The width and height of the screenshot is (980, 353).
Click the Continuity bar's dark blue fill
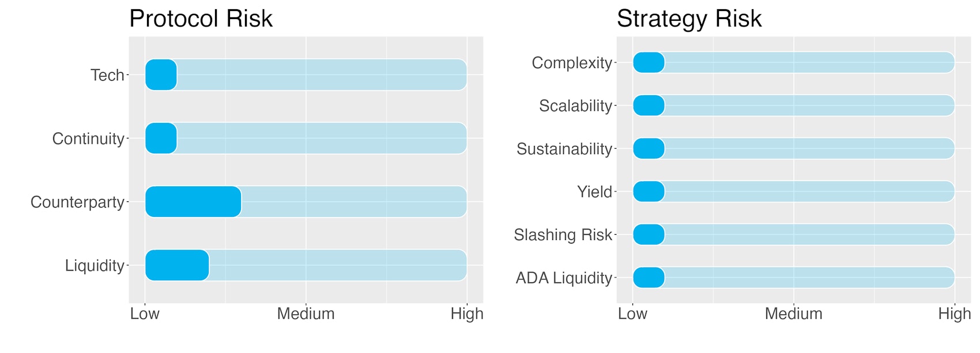(x=161, y=138)
